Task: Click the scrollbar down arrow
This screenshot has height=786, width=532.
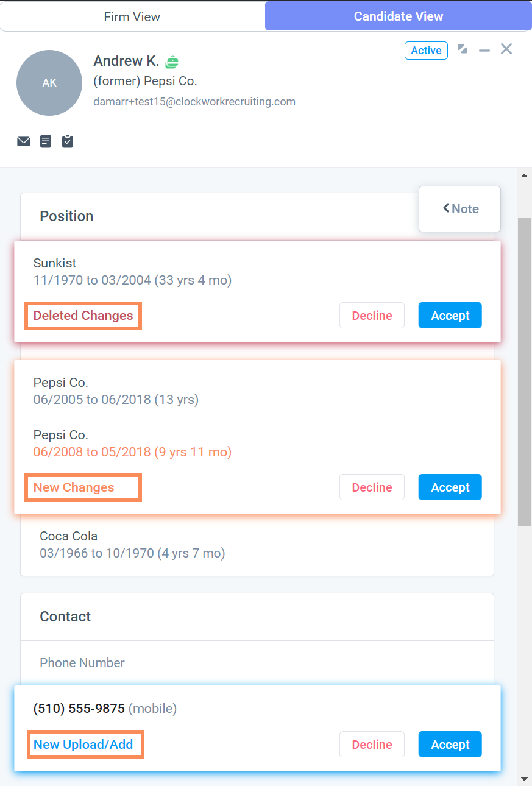Action: [524, 779]
